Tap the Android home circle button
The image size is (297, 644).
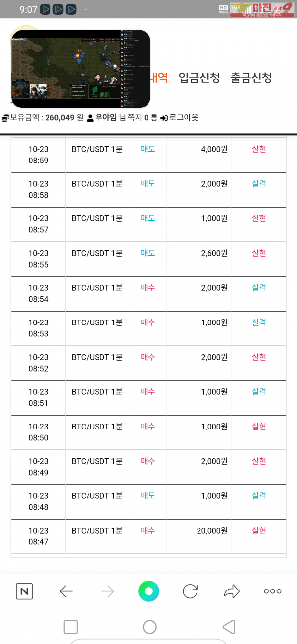click(149, 627)
